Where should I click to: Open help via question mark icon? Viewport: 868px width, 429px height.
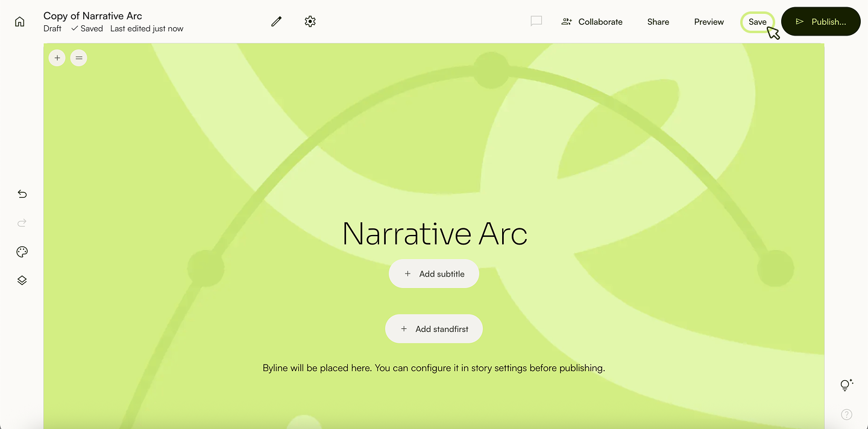pos(847,414)
